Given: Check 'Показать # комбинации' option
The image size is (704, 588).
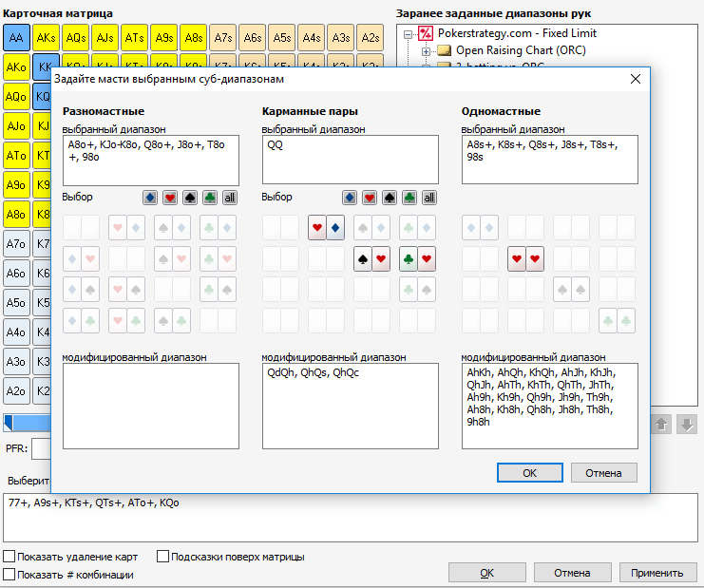Looking at the screenshot, I should (10, 575).
